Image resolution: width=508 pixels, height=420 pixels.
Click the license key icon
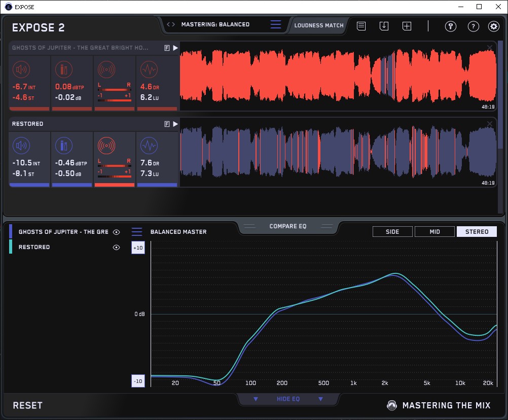(x=451, y=26)
